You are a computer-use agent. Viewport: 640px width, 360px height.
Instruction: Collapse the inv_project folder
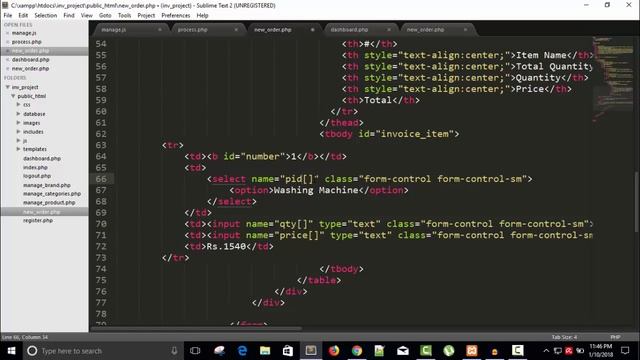coord(7,87)
